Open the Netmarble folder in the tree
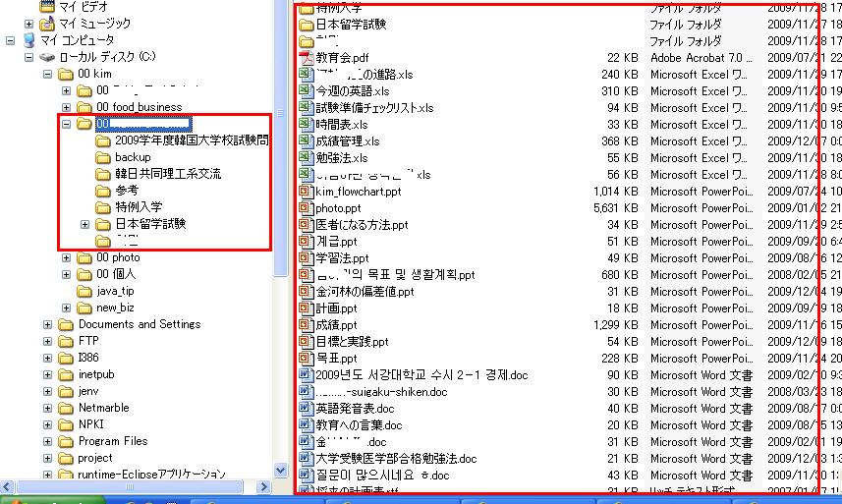 pos(103,408)
